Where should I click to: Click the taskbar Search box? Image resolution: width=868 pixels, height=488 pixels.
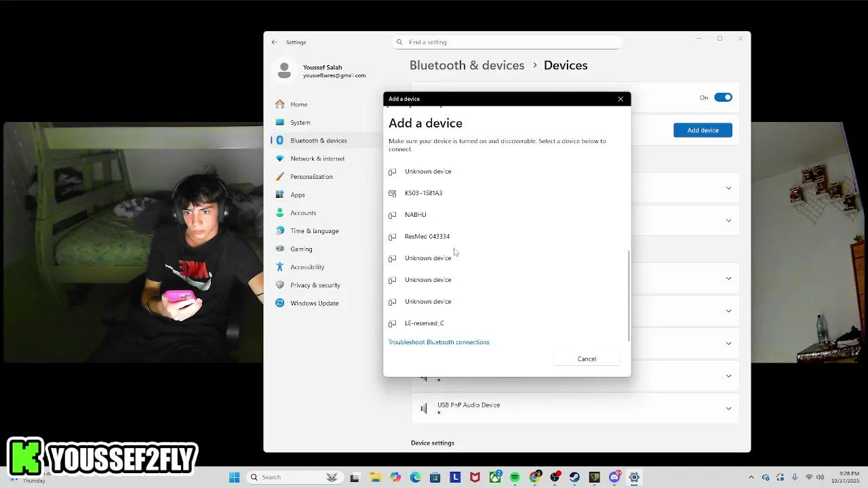294,477
